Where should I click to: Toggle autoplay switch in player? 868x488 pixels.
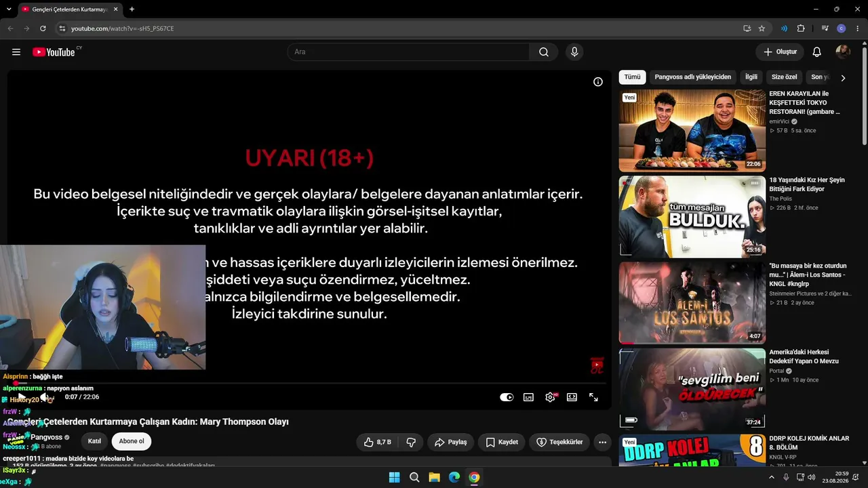[x=507, y=397]
